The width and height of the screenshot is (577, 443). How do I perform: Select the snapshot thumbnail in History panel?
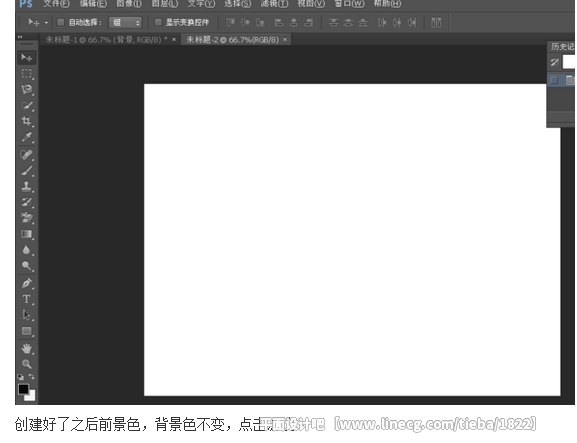click(569, 63)
